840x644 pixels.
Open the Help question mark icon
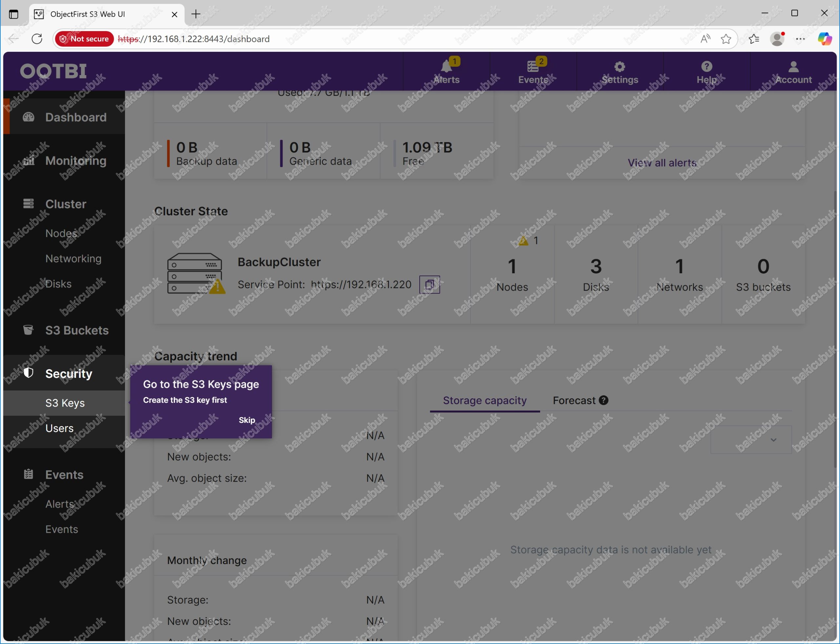(x=706, y=67)
